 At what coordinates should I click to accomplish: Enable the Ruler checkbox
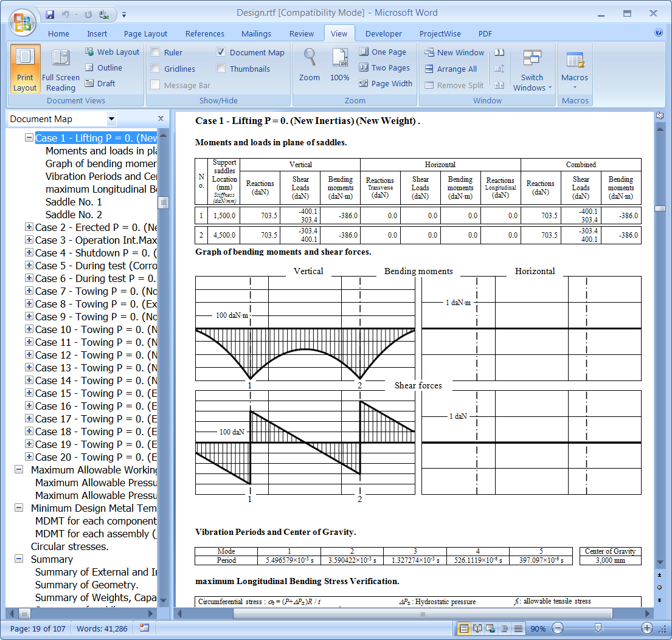point(156,52)
